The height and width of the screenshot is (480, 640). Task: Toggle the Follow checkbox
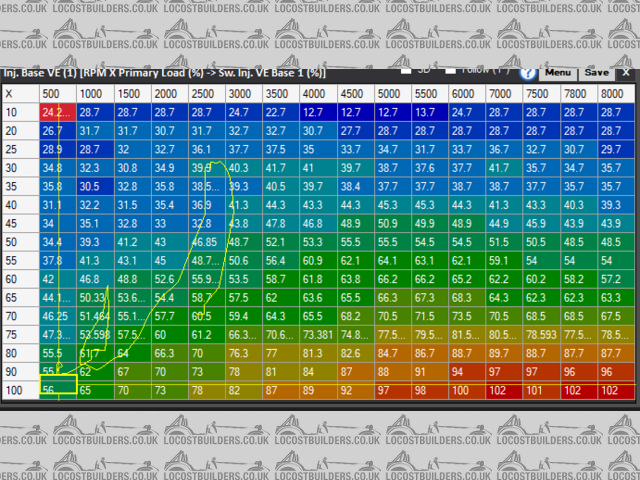pos(452,72)
